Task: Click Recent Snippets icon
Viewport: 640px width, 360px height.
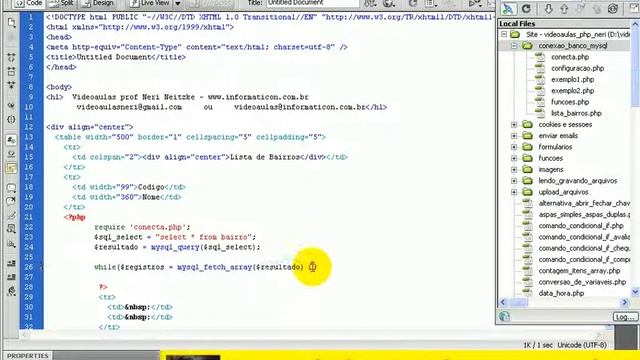Action: point(11,229)
